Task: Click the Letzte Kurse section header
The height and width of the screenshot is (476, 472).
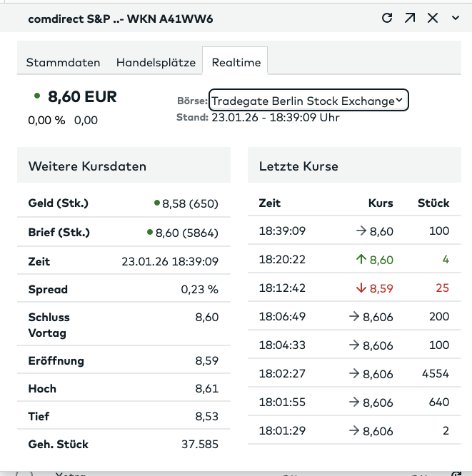Action: pyautogui.click(x=298, y=166)
